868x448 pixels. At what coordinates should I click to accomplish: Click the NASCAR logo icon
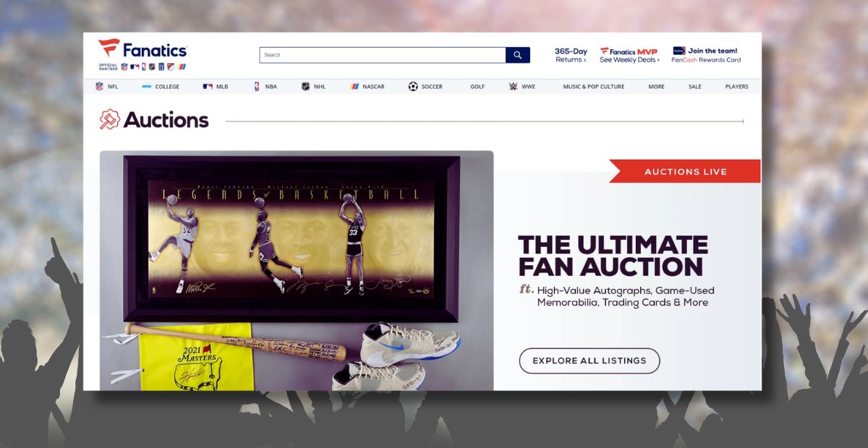(354, 87)
